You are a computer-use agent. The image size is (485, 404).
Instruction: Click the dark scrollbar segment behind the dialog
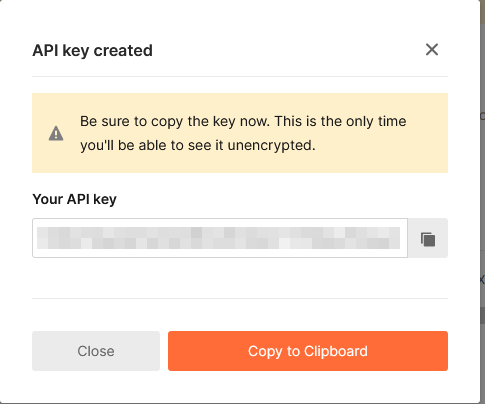(482, 315)
